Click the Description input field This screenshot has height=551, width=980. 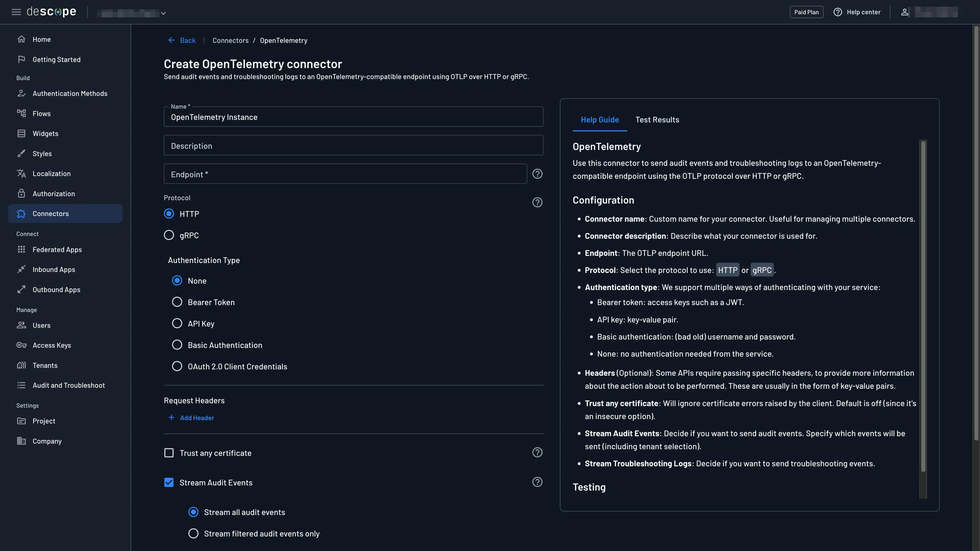[x=353, y=145]
